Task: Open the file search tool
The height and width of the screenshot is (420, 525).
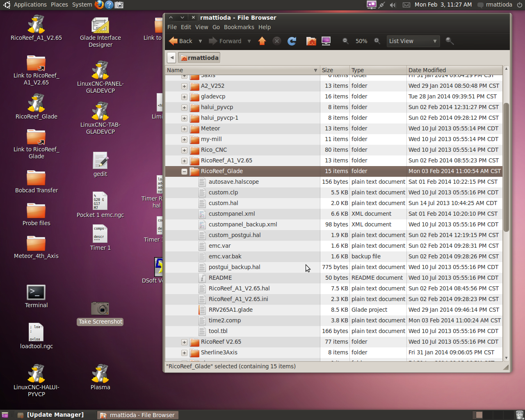Action: point(450,41)
